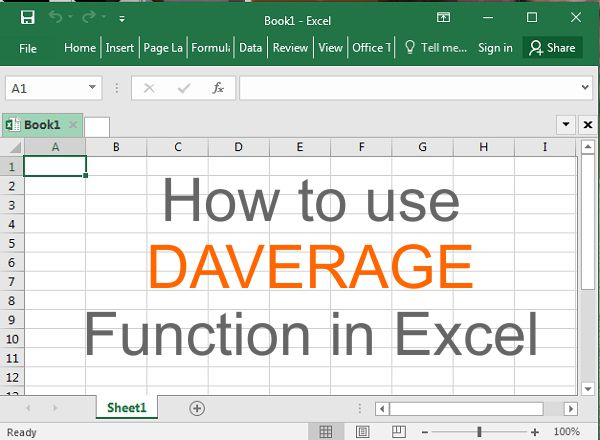Click the Redo arrow icon

tap(89, 17)
